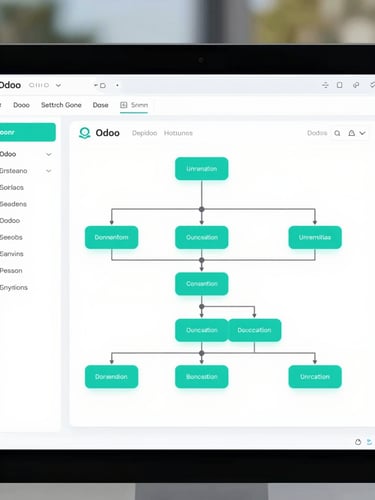Open the chevron dropdown next to OIIIO
Image resolution: width=375 pixels, height=500 pixels.
(x=58, y=85)
